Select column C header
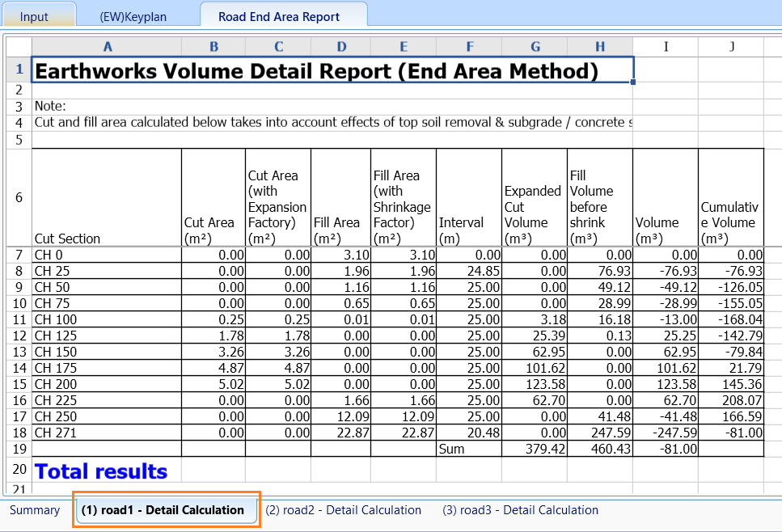 278,47
